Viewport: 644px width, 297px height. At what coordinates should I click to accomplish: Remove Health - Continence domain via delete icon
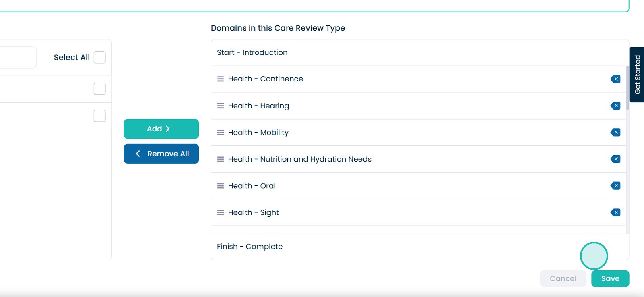(615, 79)
